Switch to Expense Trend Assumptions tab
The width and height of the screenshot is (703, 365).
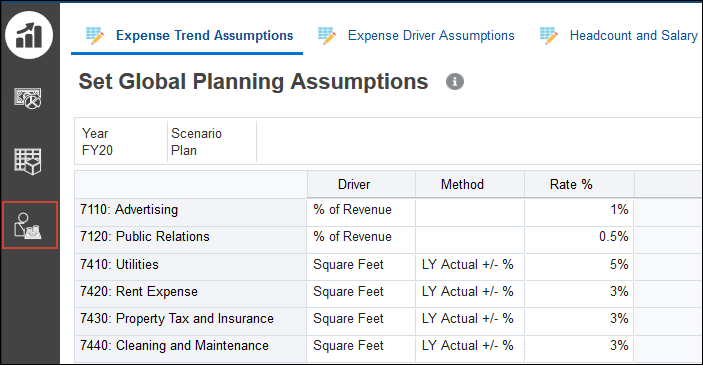(204, 35)
